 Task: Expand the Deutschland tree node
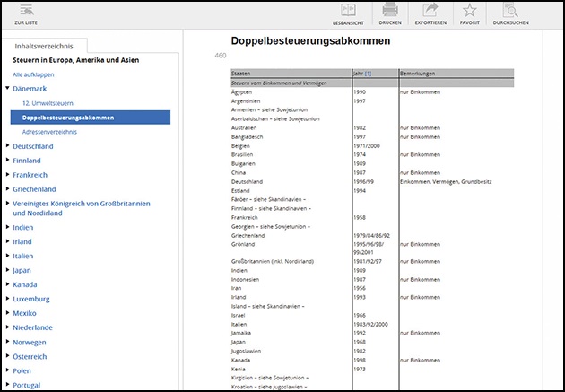click(7, 146)
